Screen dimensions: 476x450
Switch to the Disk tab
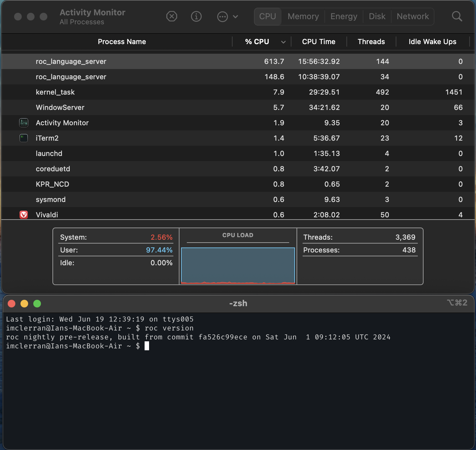tap(377, 16)
